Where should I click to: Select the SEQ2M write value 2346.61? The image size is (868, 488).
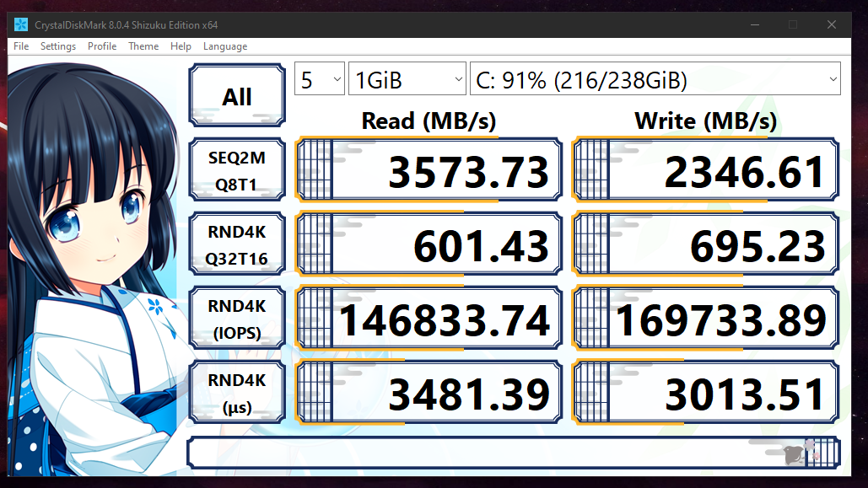tap(706, 170)
